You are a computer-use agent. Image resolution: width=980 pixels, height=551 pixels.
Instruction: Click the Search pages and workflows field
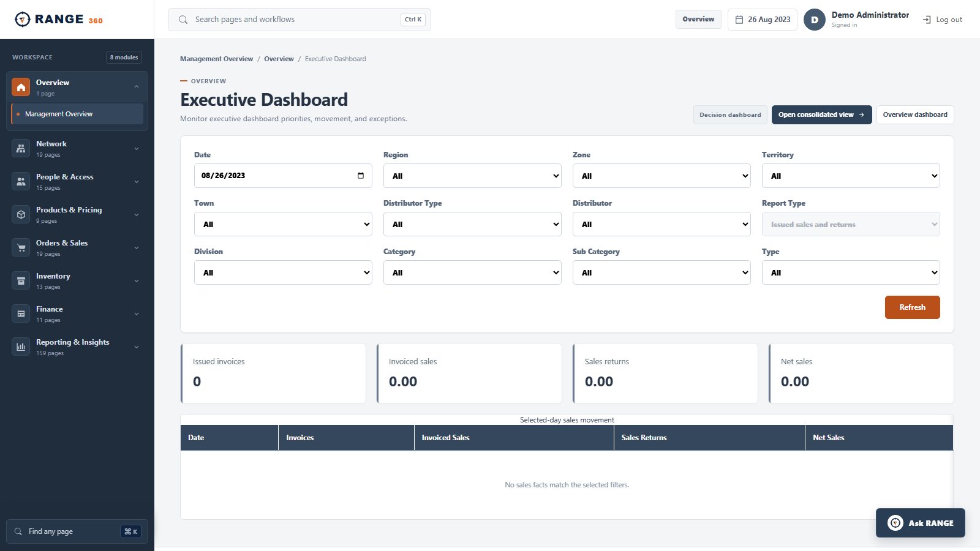click(x=300, y=20)
